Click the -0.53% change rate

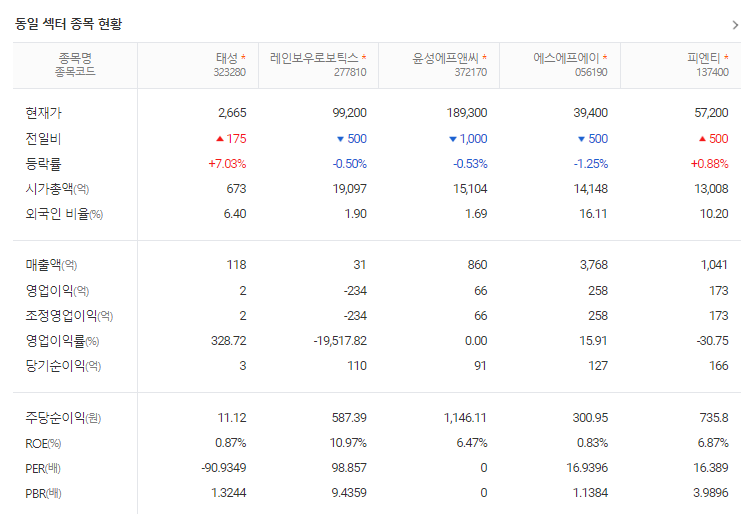[470, 164]
